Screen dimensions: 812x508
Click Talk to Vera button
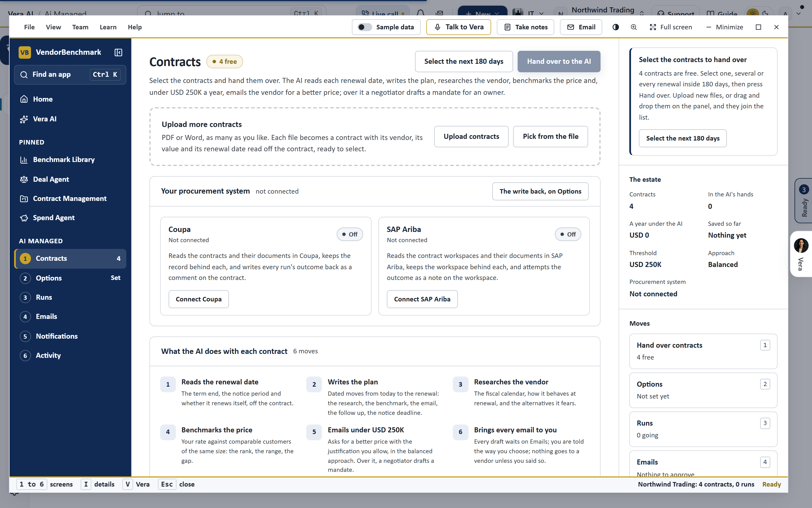458,27
